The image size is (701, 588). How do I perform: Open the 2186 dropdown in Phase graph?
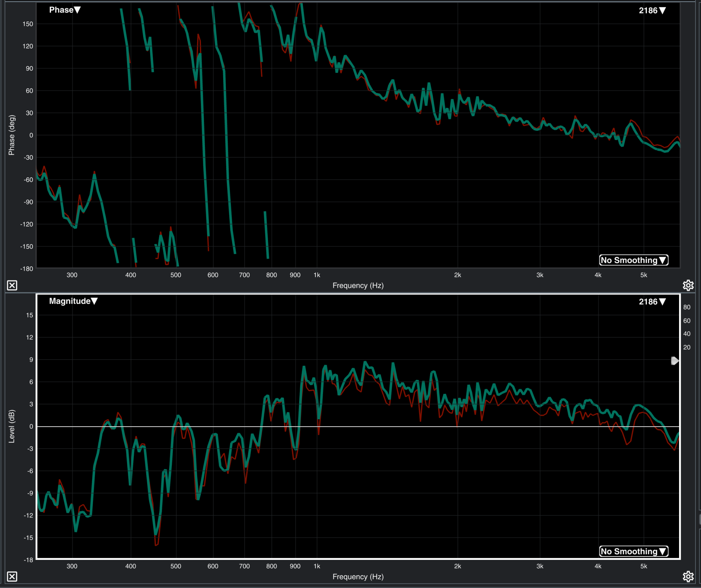coord(652,11)
